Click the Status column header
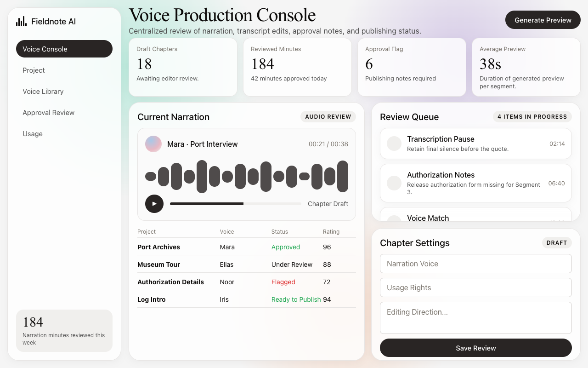This screenshot has width=588, height=368. click(280, 232)
